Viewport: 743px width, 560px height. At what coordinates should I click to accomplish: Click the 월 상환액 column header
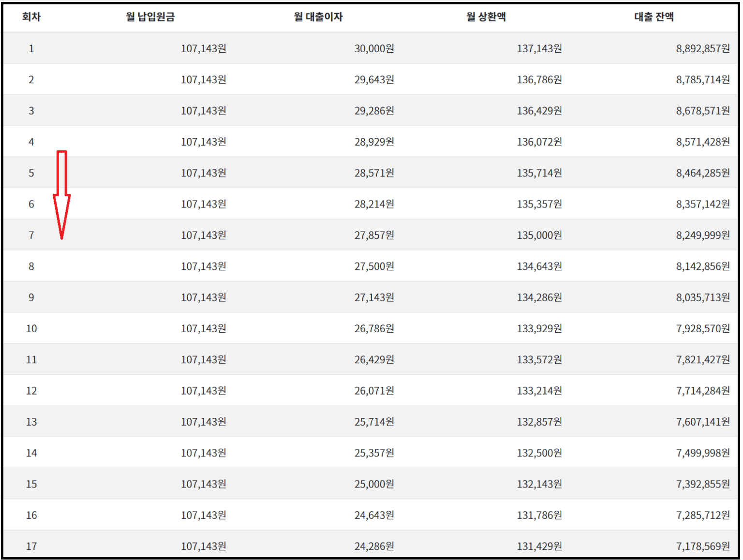click(486, 17)
